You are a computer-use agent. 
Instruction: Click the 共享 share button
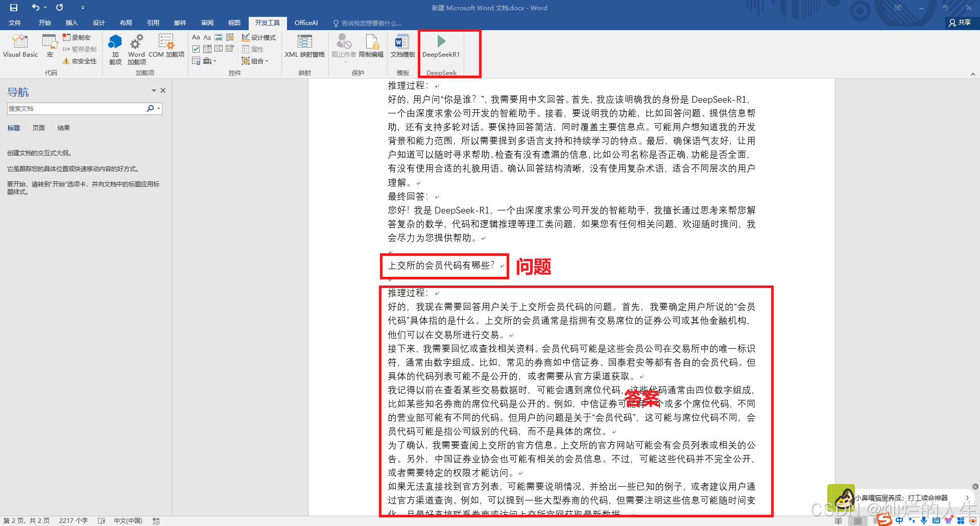[960, 22]
